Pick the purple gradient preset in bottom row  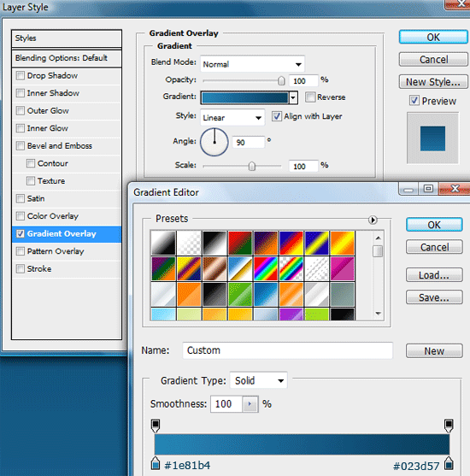pos(291,314)
